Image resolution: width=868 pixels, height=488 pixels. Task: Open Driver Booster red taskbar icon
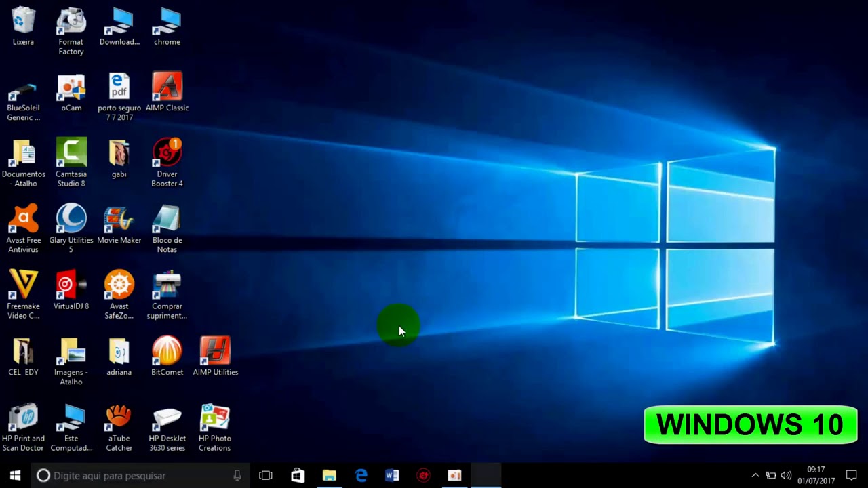(x=423, y=475)
